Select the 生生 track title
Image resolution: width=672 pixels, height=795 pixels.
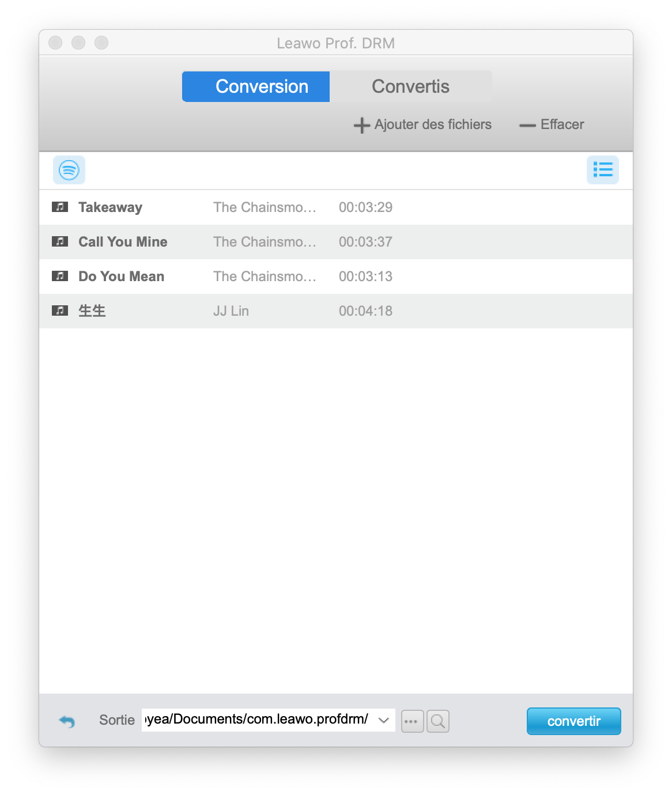point(92,311)
